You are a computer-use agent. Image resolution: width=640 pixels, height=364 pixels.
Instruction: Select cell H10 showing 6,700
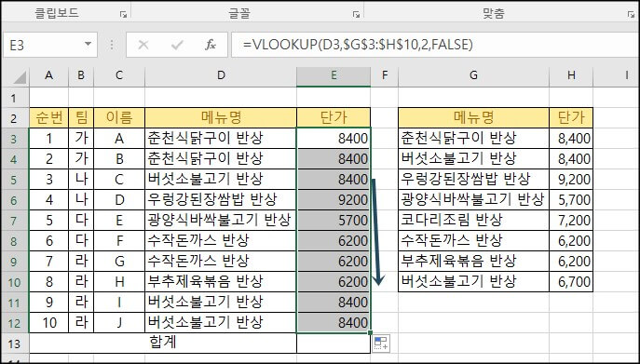(x=571, y=281)
